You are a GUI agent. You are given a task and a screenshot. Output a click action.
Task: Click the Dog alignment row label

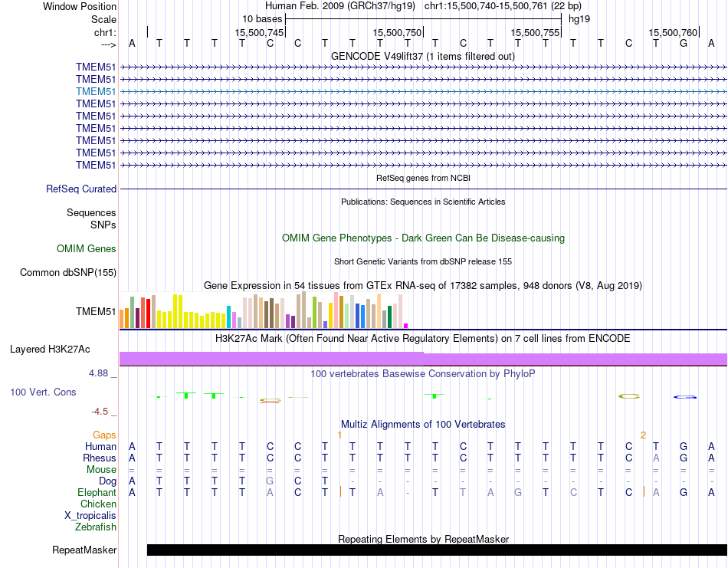click(x=107, y=481)
